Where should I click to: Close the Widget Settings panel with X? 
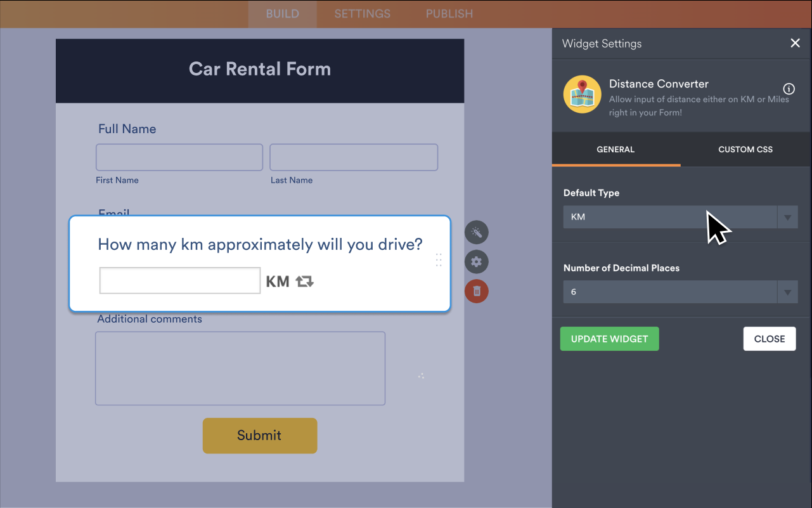click(x=795, y=43)
